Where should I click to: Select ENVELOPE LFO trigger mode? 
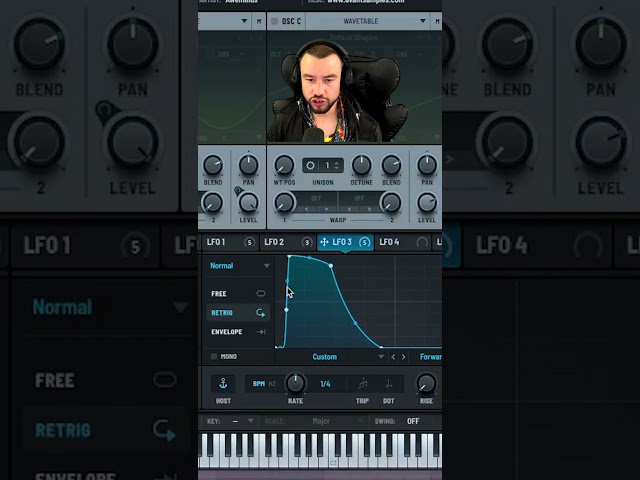click(238, 332)
